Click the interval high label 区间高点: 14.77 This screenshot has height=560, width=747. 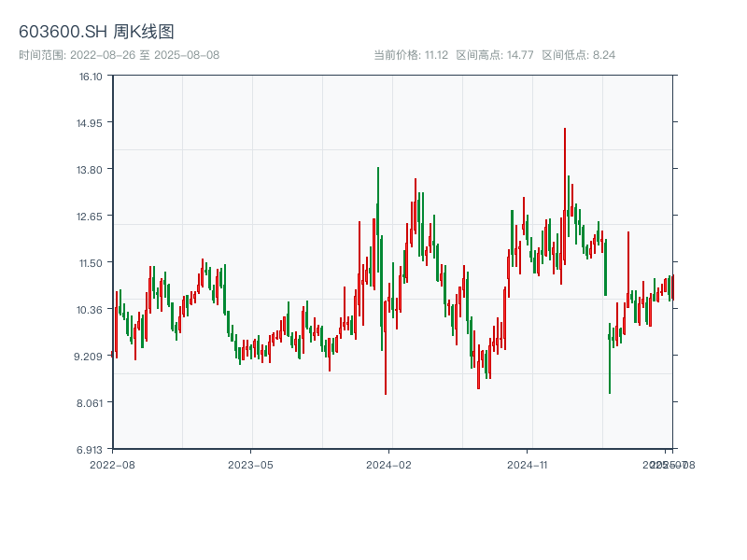(495, 55)
